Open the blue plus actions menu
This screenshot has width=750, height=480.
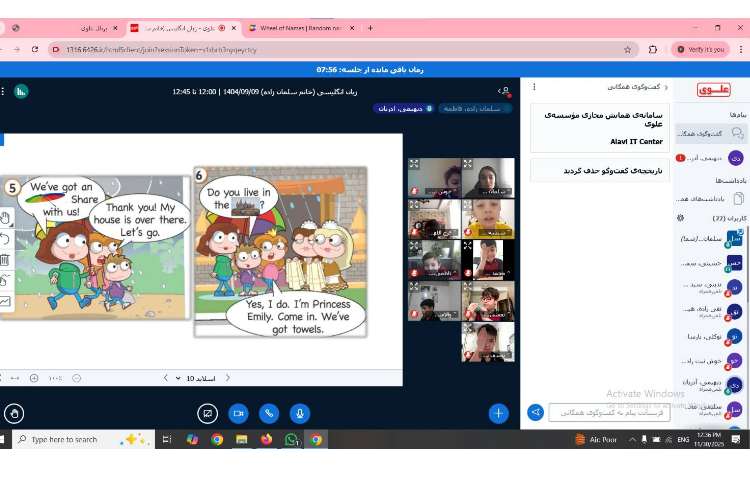coord(498,413)
